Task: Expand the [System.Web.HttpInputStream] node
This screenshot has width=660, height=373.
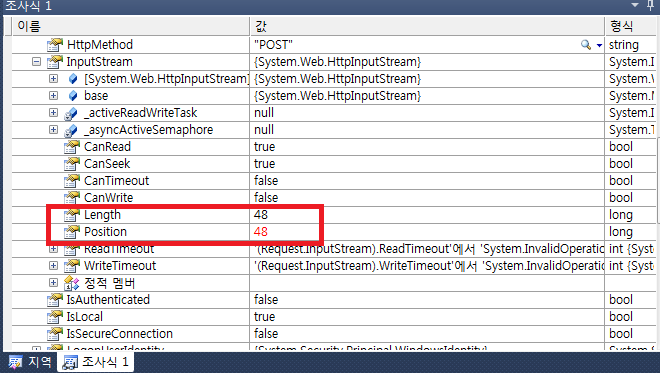Action: (53, 79)
